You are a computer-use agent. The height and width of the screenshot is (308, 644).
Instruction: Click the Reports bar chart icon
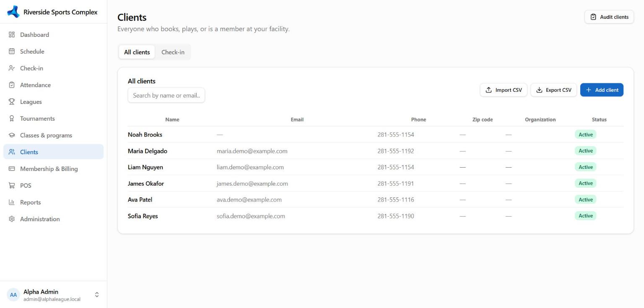point(12,202)
